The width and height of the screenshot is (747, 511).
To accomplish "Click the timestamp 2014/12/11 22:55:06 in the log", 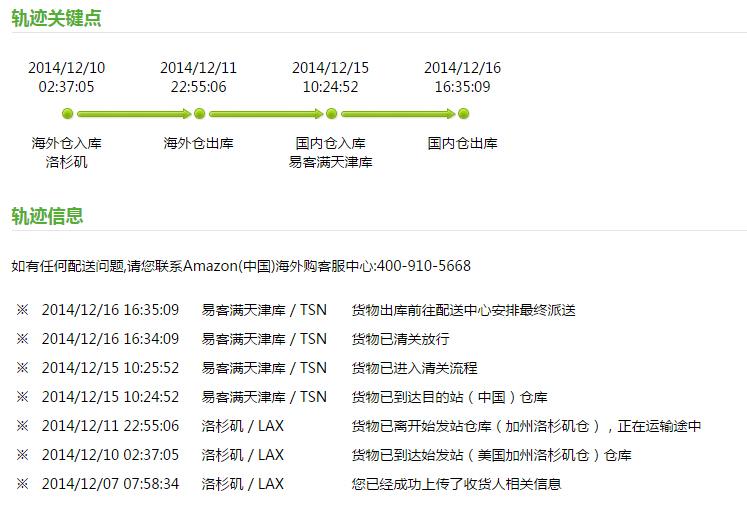I will click(111, 426).
